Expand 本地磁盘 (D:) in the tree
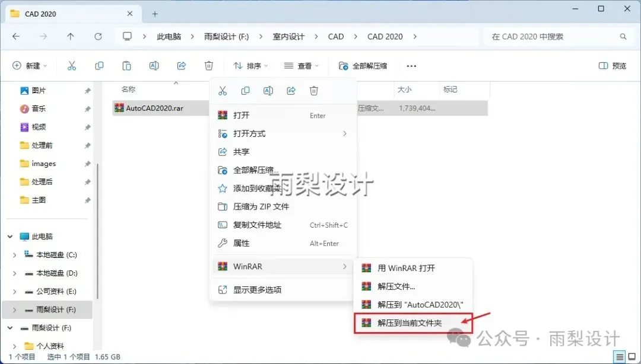The image size is (641, 364). pyautogui.click(x=15, y=273)
